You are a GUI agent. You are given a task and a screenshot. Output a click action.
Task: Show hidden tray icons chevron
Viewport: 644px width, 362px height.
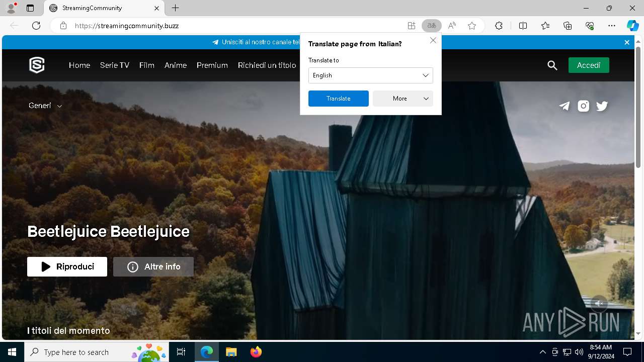(542, 352)
